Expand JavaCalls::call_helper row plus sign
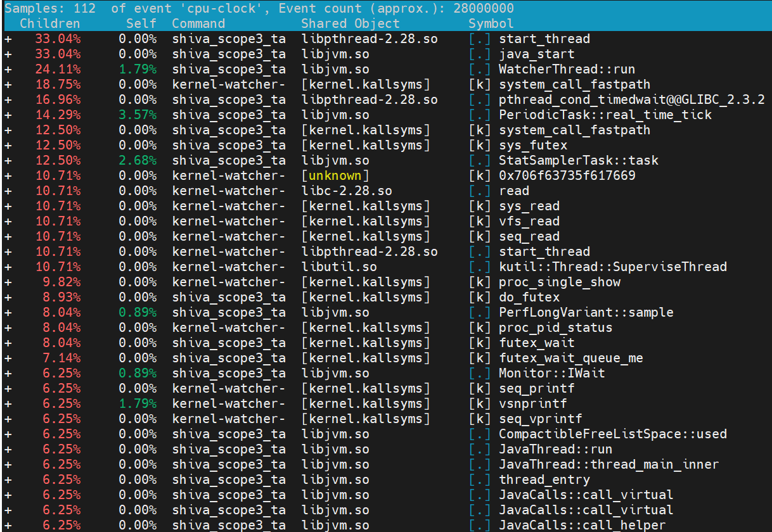Viewport: 772px width, 532px height. 8,526
